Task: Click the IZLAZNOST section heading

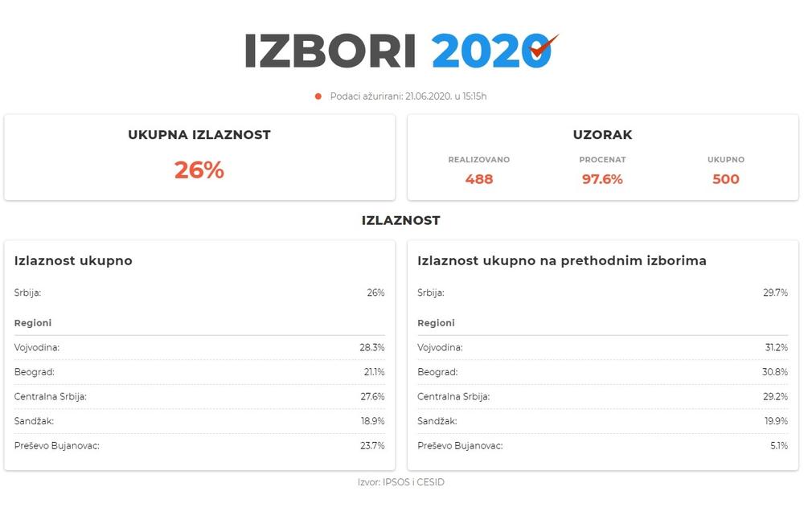Action: 401,220
